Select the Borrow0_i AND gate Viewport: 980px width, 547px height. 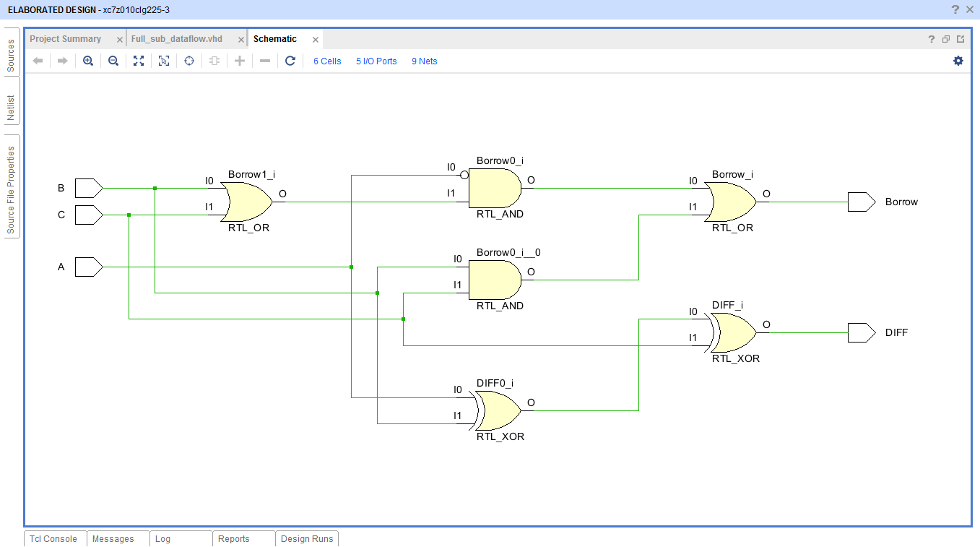(x=495, y=189)
